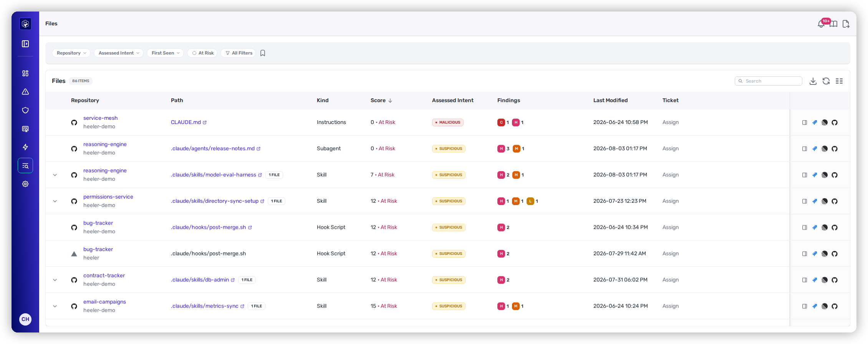The height and width of the screenshot is (344, 868).
Task: Expand the contract-tracker row chevron
Action: point(55,280)
